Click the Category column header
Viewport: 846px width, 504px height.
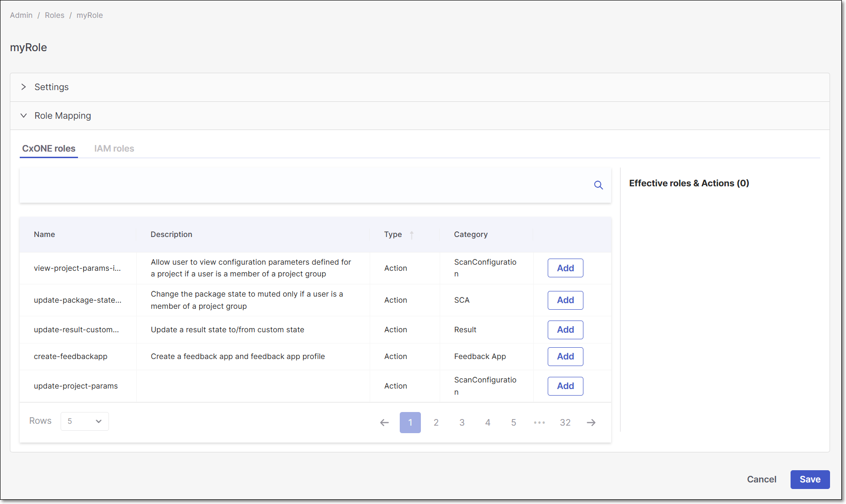click(471, 235)
